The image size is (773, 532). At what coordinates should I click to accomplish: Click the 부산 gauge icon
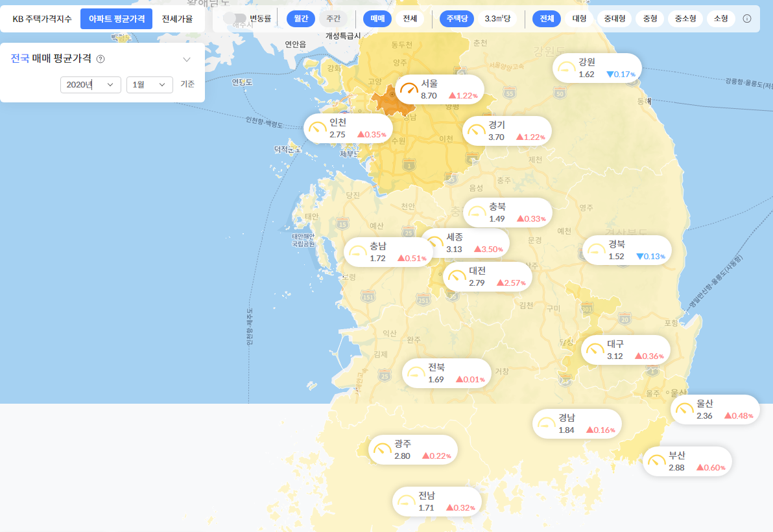(656, 461)
